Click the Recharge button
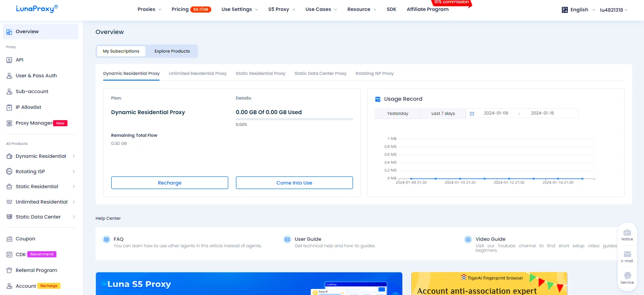This screenshot has width=644, height=295. [x=170, y=183]
